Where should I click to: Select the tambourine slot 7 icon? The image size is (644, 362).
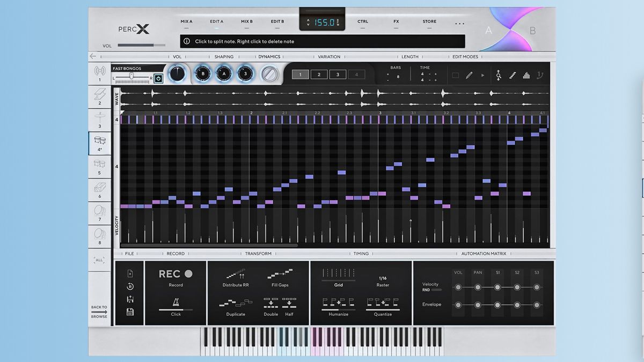coord(99,210)
